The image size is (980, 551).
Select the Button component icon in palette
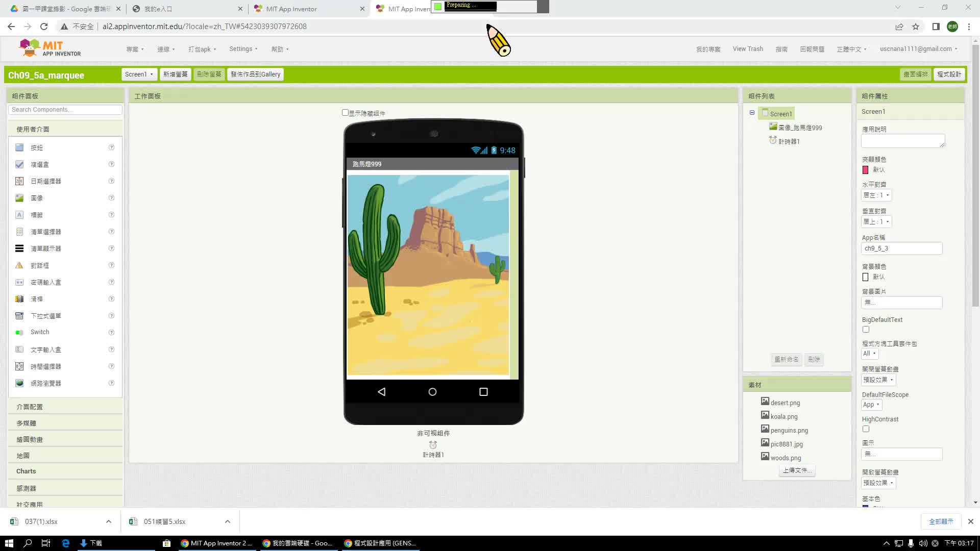[x=19, y=147]
